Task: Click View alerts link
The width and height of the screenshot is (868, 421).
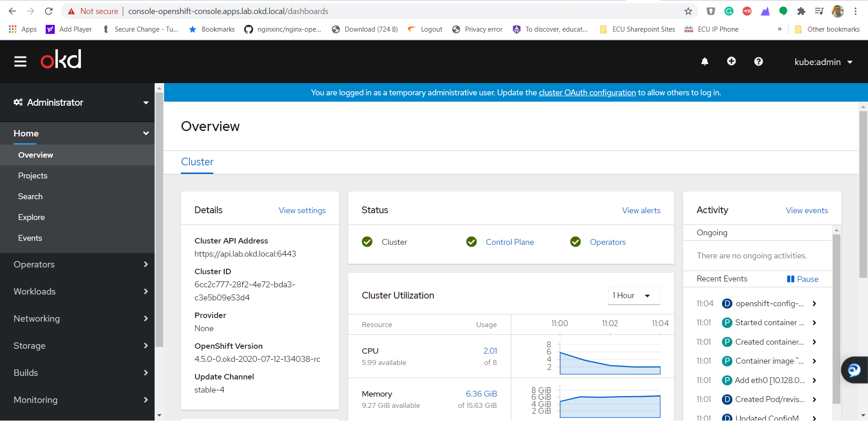Action: coord(641,210)
